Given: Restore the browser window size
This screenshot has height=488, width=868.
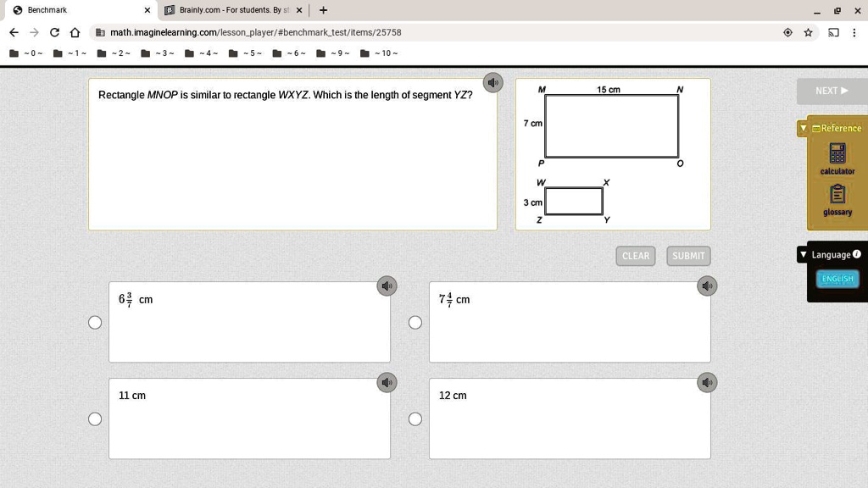Looking at the screenshot, I should pos(837,10).
